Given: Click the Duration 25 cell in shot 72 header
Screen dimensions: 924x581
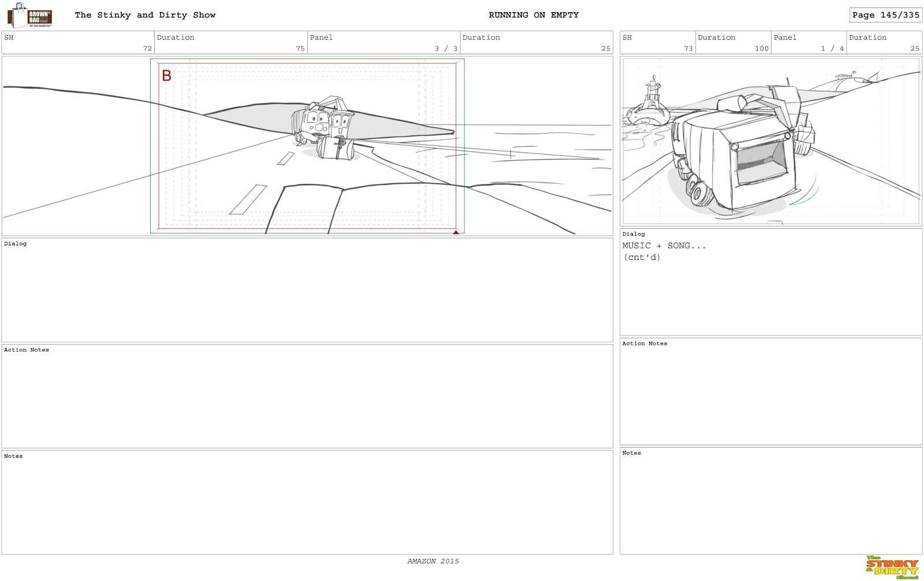Looking at the screenshot, I should tap(536, 43).
